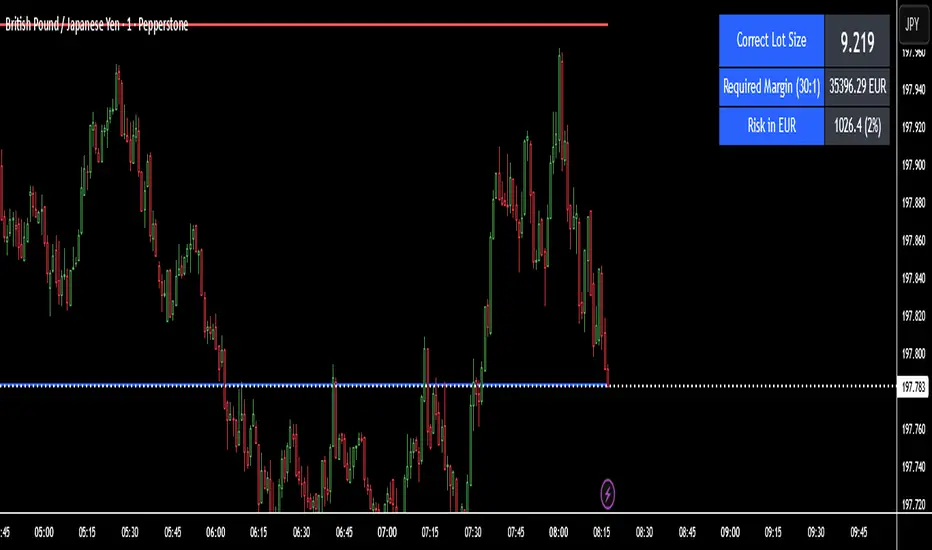
Task: Click the 197.940 price axis label
Action: [914, 89]
